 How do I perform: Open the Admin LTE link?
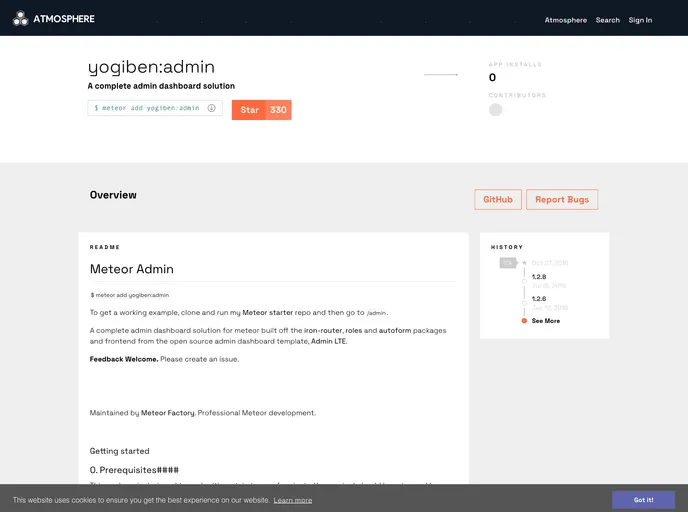(329, 341)
